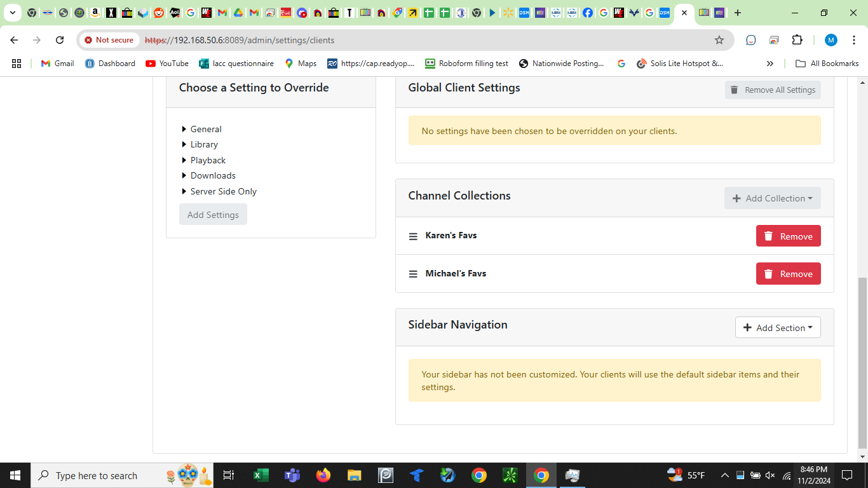Click drag handle icon beside Karen's Favs
Image resolution: width=868 pixels, height=488 pixels.
point(413,236)
